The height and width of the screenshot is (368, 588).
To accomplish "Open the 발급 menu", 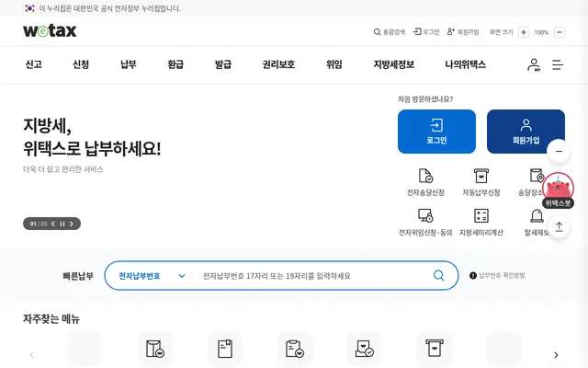I will pyautogui.click(x=223, y=64).
